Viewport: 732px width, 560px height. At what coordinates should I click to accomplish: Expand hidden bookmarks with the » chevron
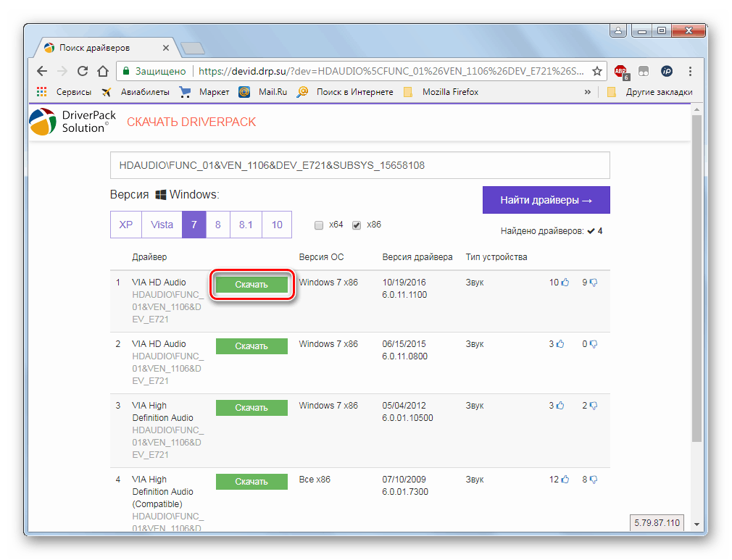pyautogui.click(x=587, y=92)
